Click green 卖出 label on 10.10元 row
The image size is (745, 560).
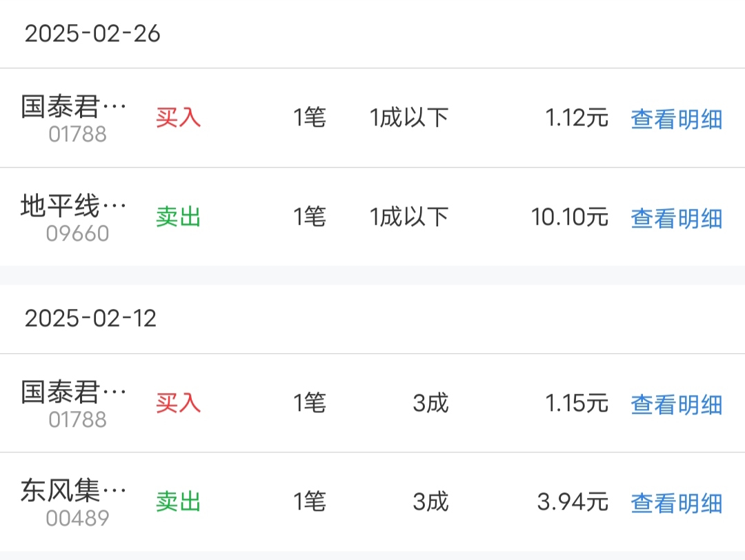click(178, 217)
